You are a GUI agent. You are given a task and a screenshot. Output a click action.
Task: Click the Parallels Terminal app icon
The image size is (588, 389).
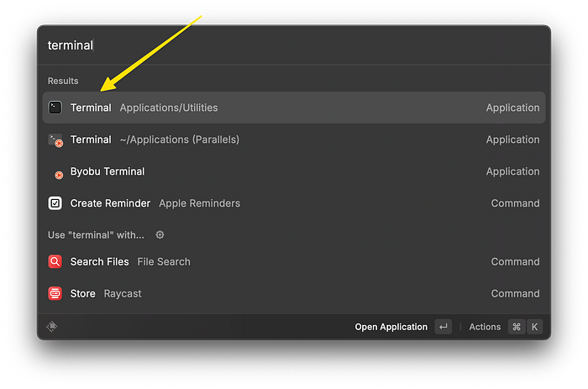tap(55, 140)
